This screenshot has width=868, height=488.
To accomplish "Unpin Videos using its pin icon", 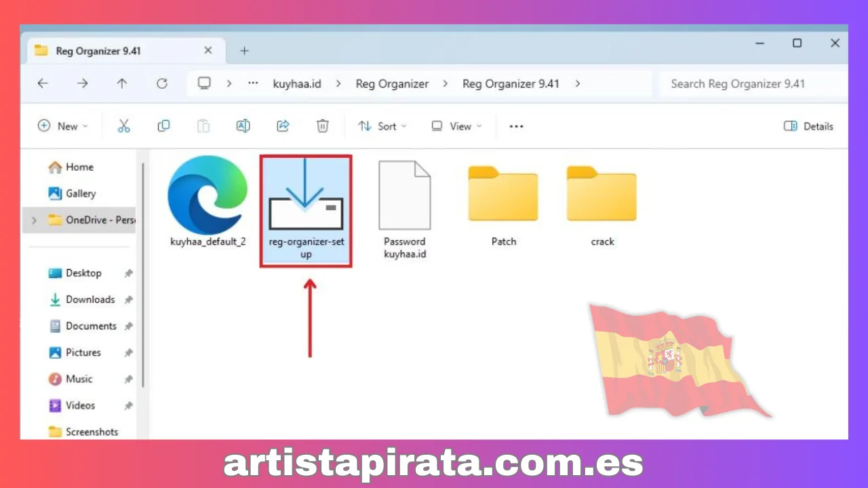I will [128, 405].
